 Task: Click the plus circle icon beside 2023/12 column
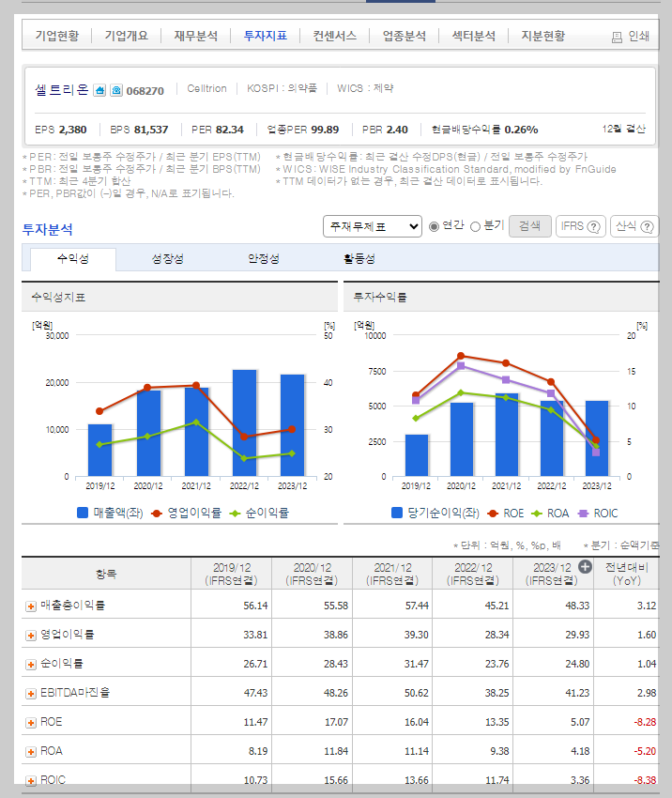coord(586,566)
